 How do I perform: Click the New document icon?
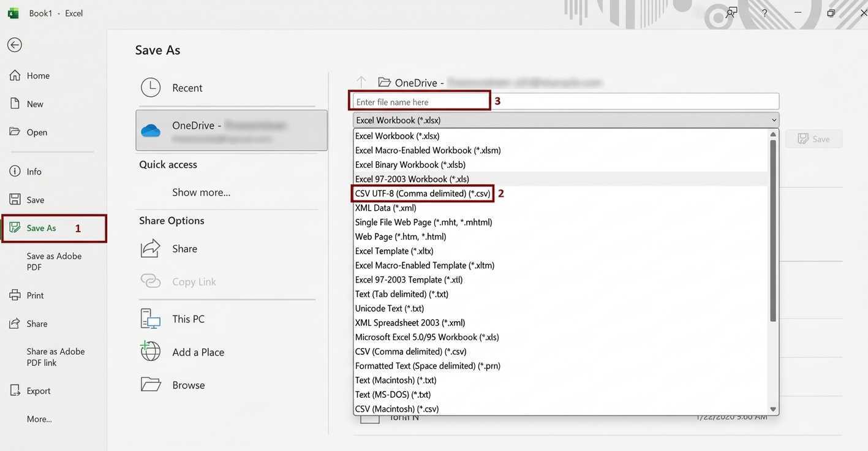coord(15,104)
